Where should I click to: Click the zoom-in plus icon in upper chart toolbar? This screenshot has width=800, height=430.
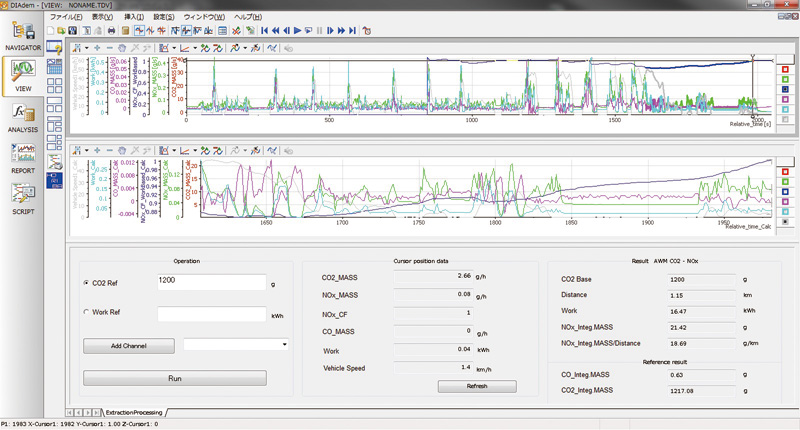(x=96, y=48)
